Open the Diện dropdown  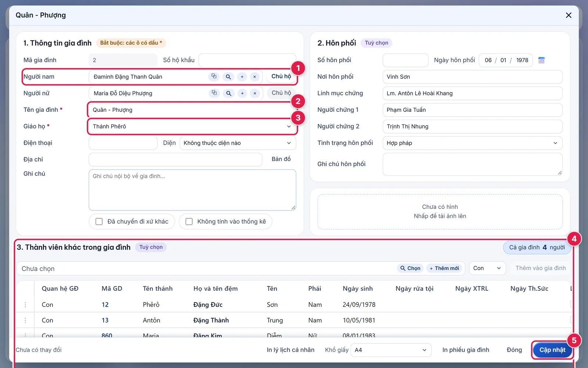tap(238, 143)
